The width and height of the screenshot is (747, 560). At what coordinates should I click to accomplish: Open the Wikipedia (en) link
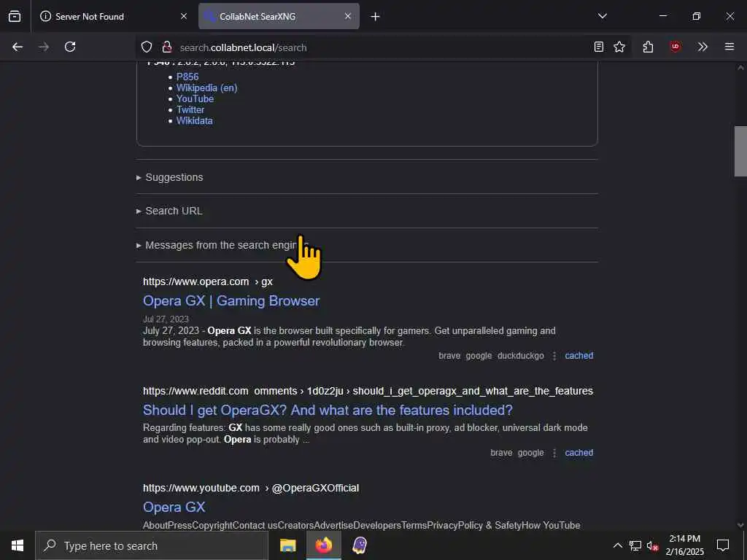point(206,87)
